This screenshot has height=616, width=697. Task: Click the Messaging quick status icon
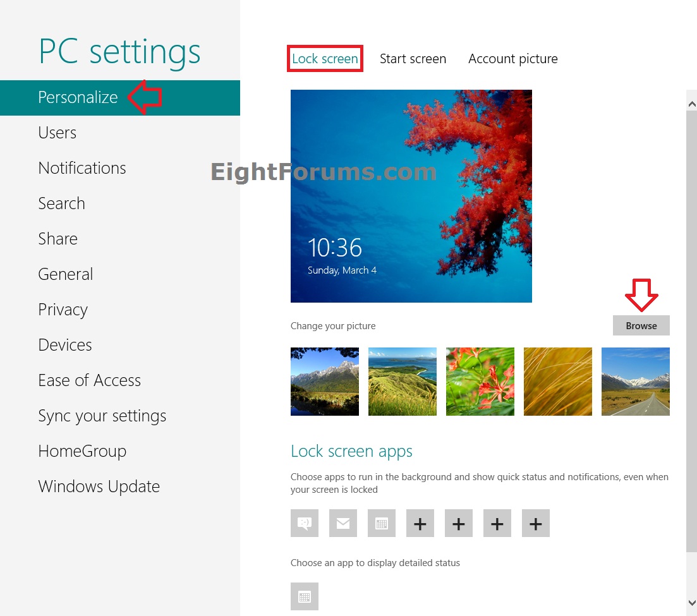click(x=305, y=523)
